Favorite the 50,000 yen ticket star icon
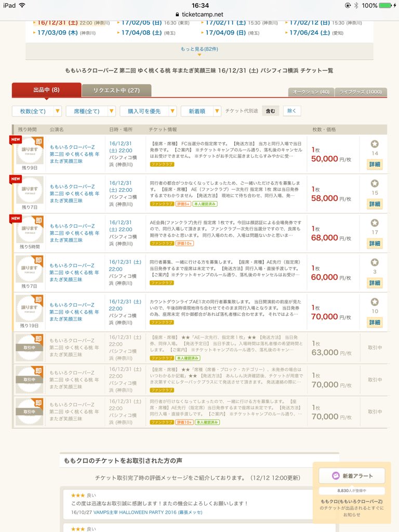The height and width of the screenshot is (532, 399). tap(375, 144)
